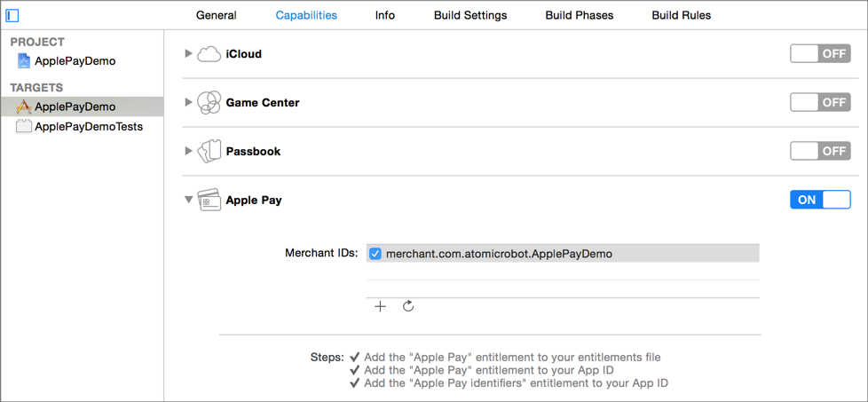Click the empty second merchant ID row

(563, 272)
